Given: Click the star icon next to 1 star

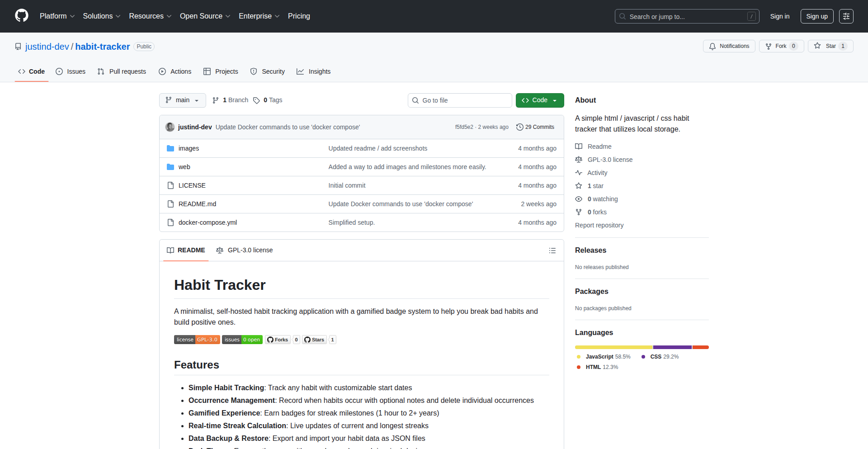Looking at the screenshot, I should pos(579,186).
